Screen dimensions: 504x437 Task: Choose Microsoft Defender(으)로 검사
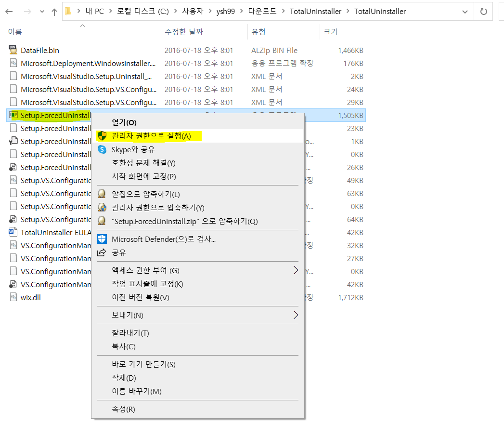164,239
